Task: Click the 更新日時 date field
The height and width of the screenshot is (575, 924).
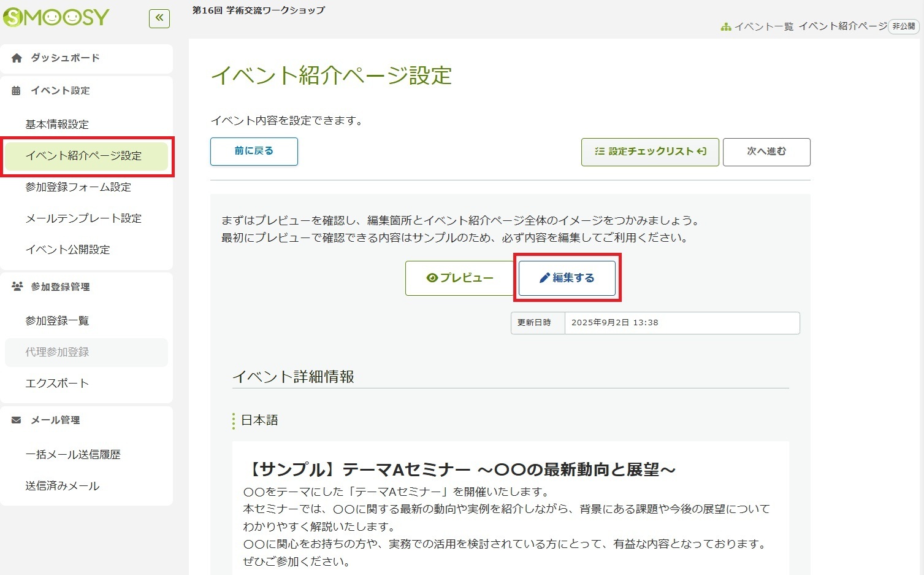Action: 681,323
